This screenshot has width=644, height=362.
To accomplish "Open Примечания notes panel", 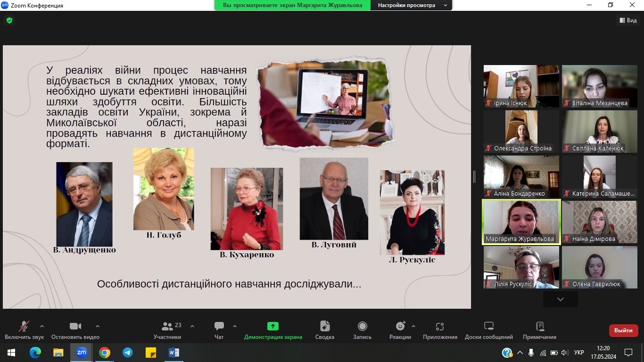I will (x=540, y=330).
